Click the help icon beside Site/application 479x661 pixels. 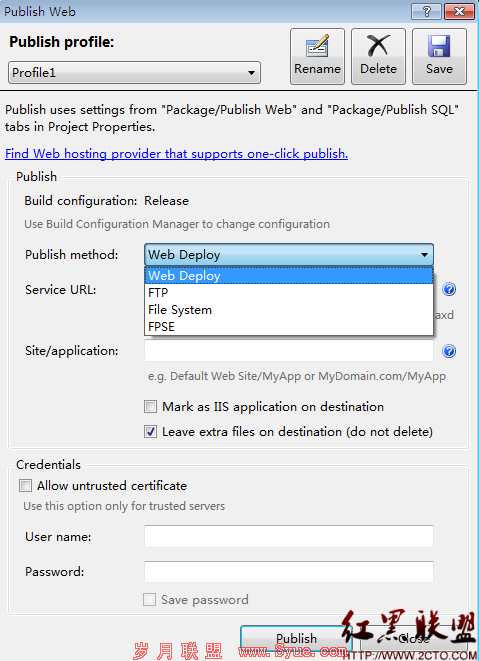(x=449, y=351)
